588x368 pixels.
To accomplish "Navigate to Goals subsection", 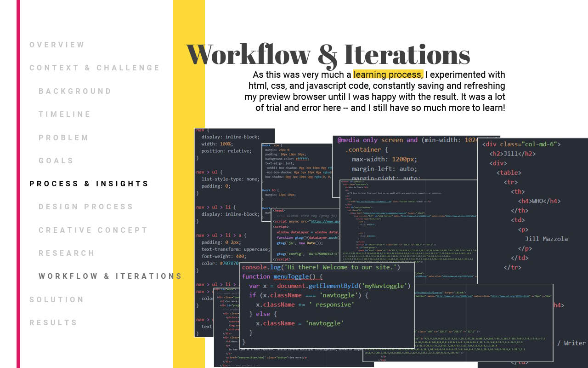I will point(56,161).
